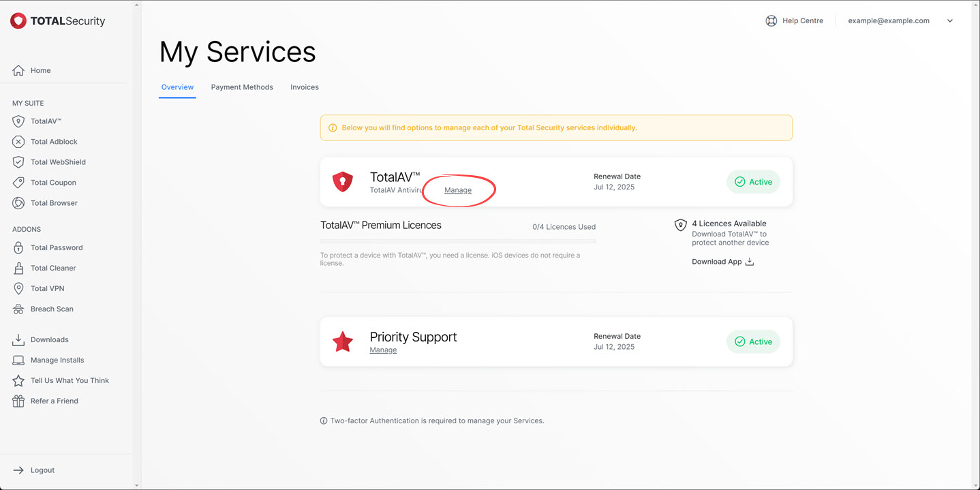980x490 pixels.
Task: Click the 0/4 Licences Used text
Action: [564, 227]
